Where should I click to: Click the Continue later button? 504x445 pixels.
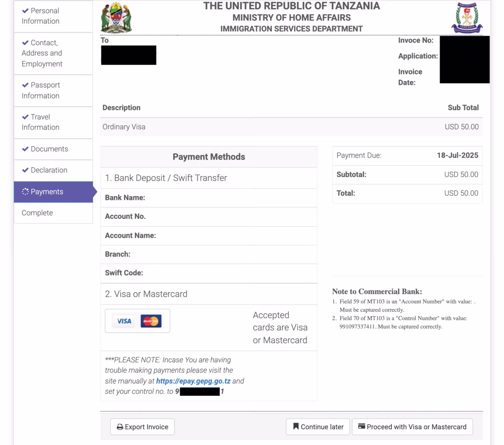(318, 427)
